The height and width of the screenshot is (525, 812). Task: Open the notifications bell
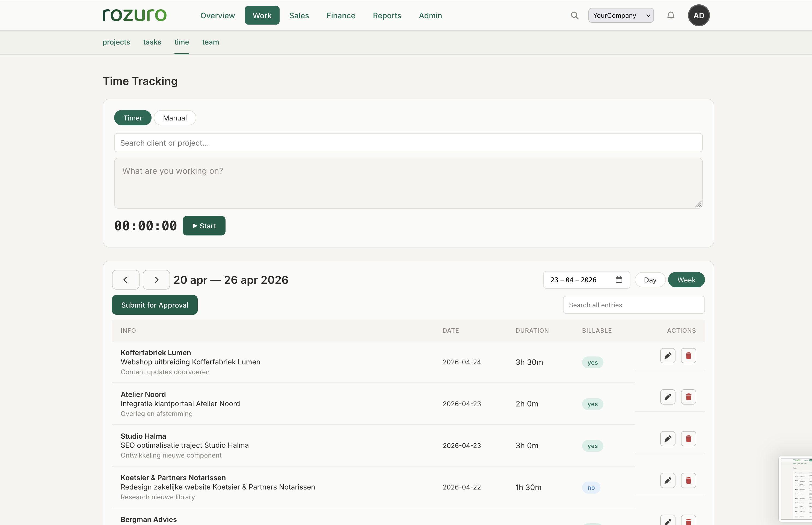(671, 15)
